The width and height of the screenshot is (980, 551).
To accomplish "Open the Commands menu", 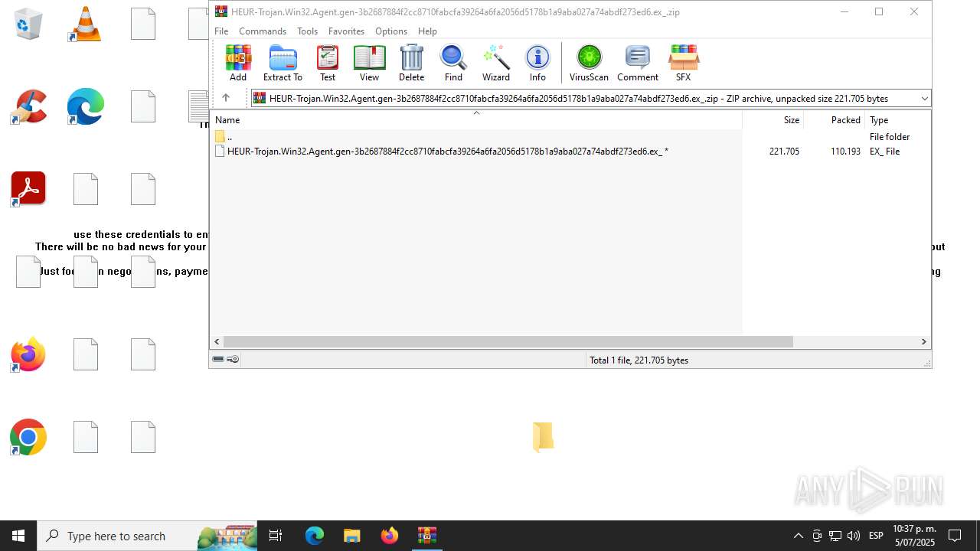I will tap(263, 31).
